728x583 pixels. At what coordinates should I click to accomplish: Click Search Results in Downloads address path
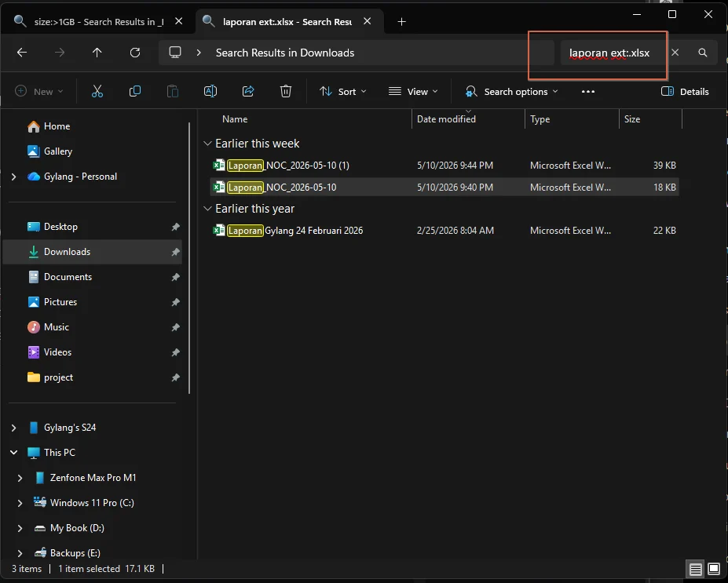click(x=284, y=53)
